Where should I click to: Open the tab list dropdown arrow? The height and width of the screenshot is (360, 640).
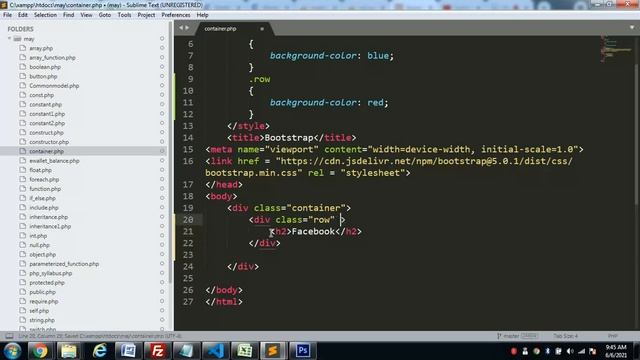click(632, 28)
